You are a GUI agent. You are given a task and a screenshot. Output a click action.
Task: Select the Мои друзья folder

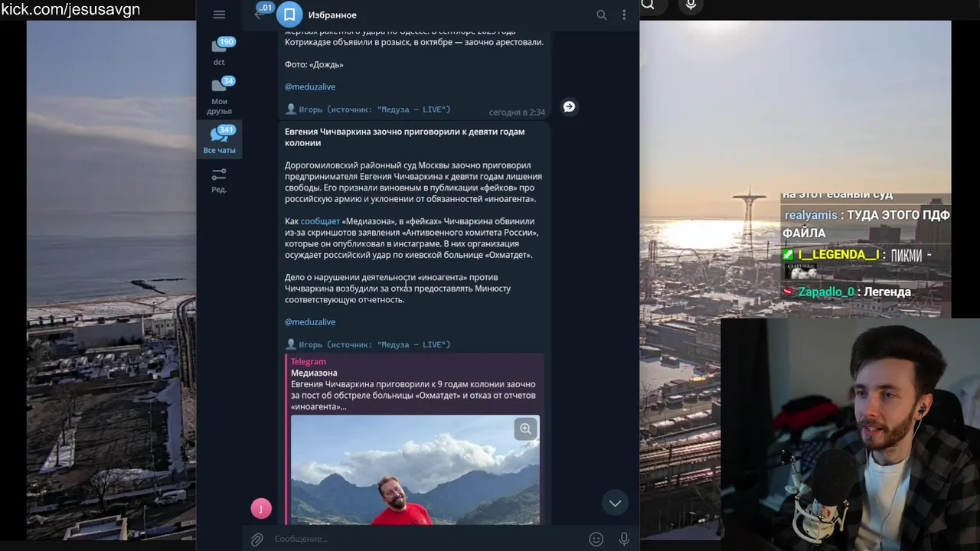[219, 96]
